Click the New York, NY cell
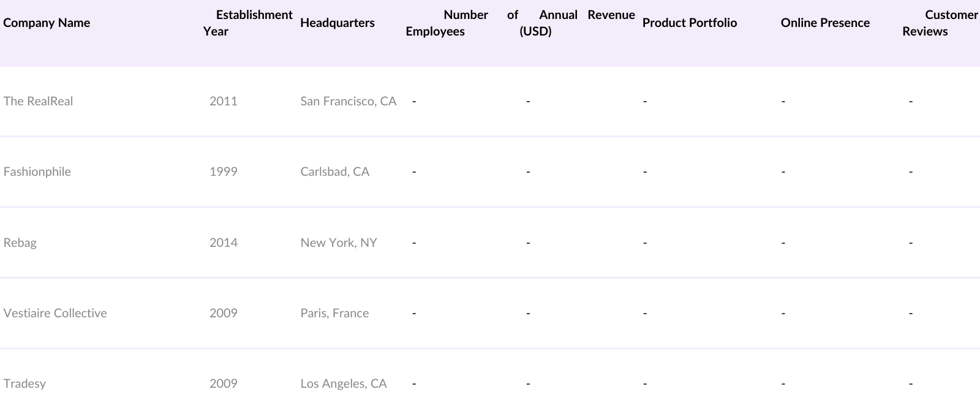 click(339, 243)
